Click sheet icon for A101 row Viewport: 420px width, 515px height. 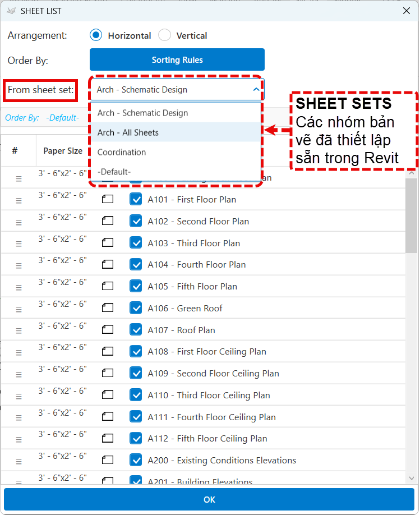[108, 199]
